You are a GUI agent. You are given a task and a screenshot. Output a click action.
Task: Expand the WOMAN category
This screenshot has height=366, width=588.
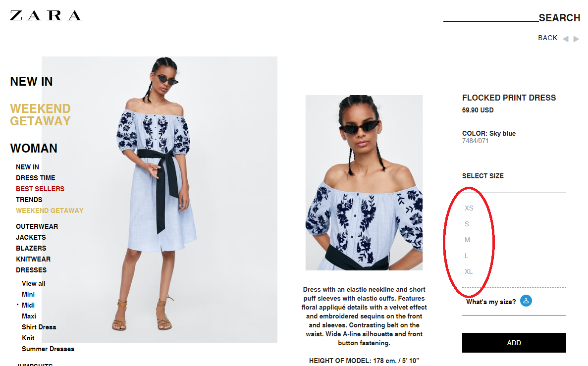tap(34, 148)
